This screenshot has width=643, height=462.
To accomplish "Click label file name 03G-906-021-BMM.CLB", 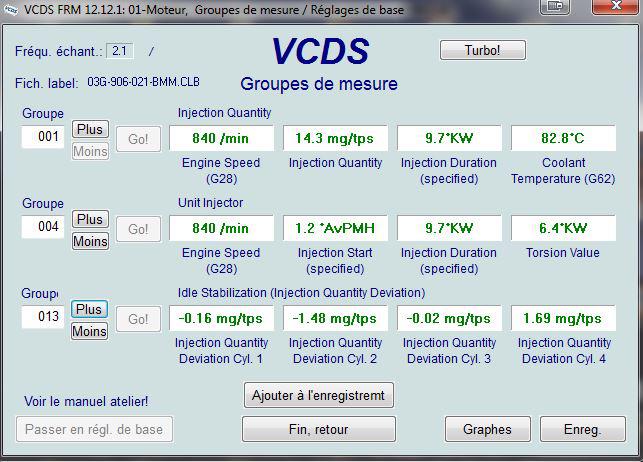I will click(144, 82).
